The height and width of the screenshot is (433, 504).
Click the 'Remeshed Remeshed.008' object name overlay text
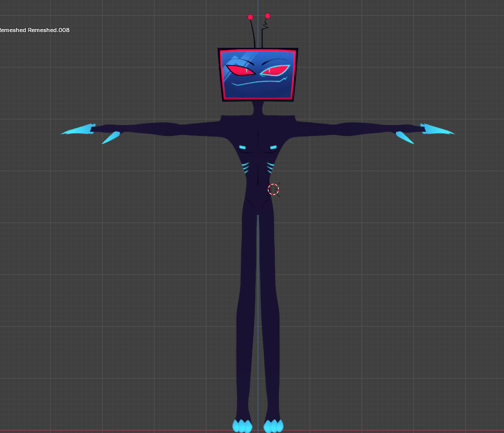click(34, 30)
